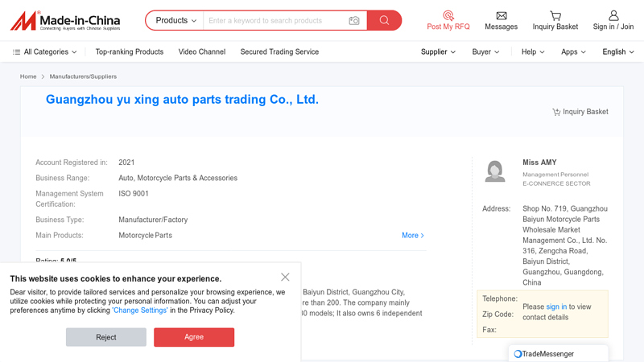Open the Guangzhou yu xing company title link

pyautogui.click(x=182, y=99)
